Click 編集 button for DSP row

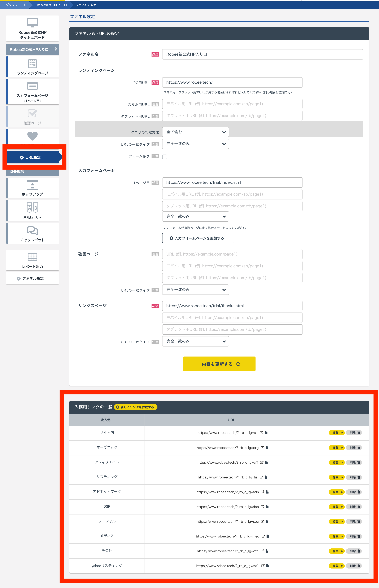tap(336, 507)
